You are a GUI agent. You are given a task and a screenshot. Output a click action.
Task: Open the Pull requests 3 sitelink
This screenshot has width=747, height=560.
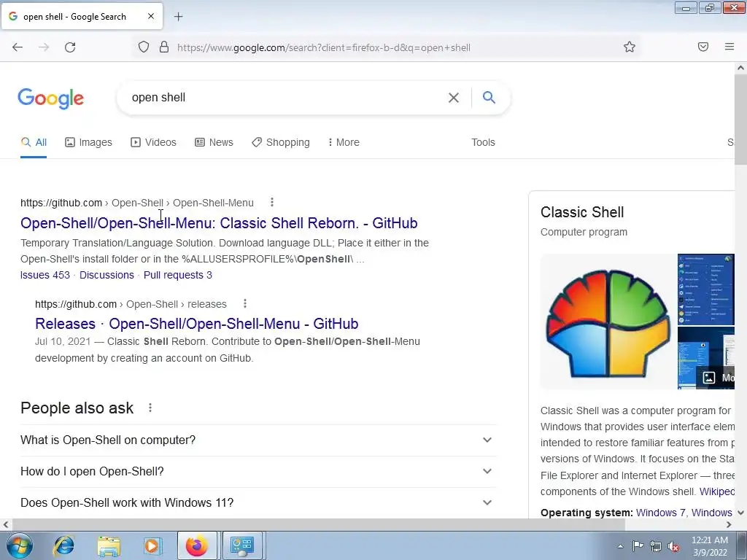tap(178, 275)
